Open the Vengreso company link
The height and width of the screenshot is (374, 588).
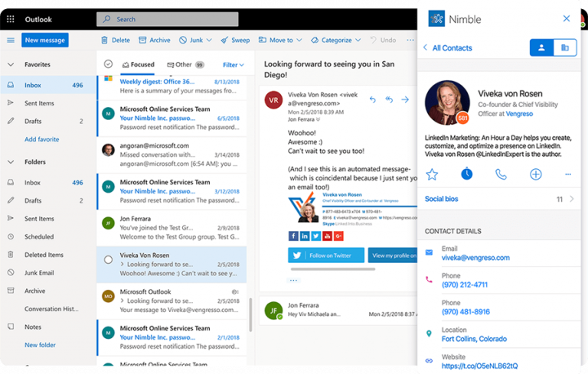click(x=519, y=113)
